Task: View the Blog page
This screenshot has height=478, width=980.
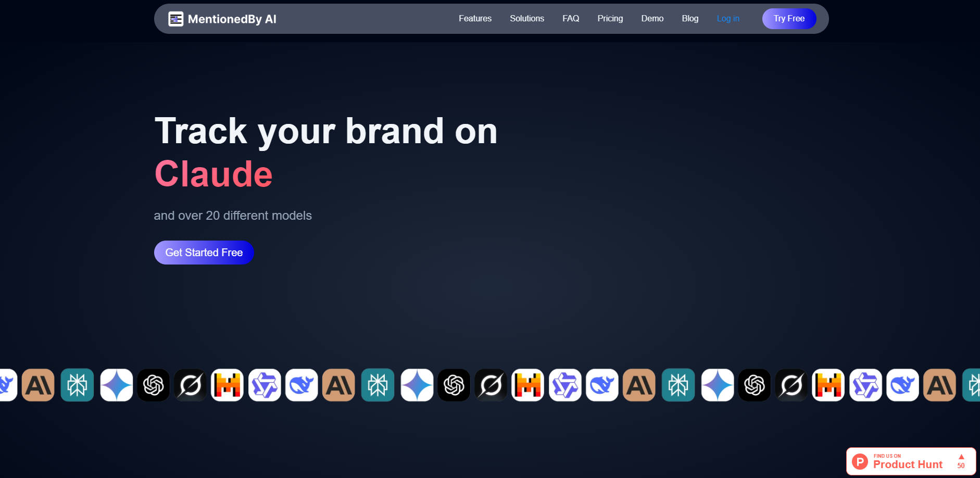Action: coord(690,18)
